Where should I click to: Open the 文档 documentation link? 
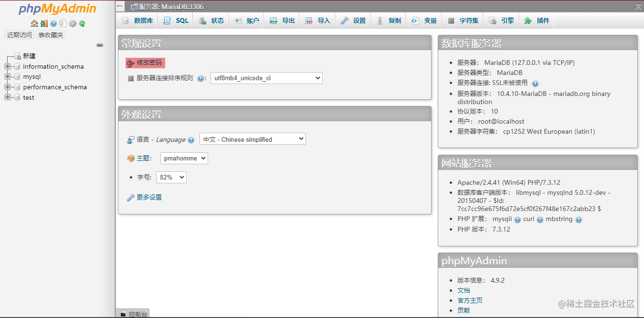coord(464,290)
